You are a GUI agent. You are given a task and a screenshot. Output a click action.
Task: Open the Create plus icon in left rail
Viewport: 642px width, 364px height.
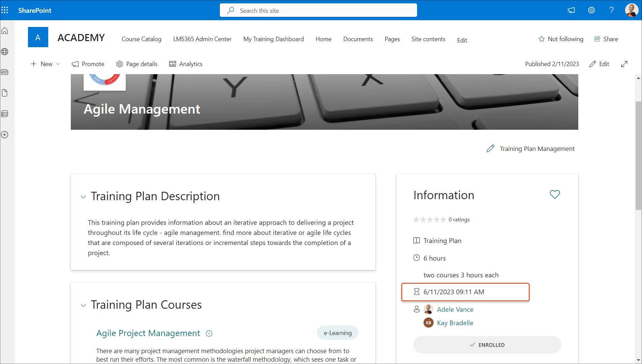[5, 135]
